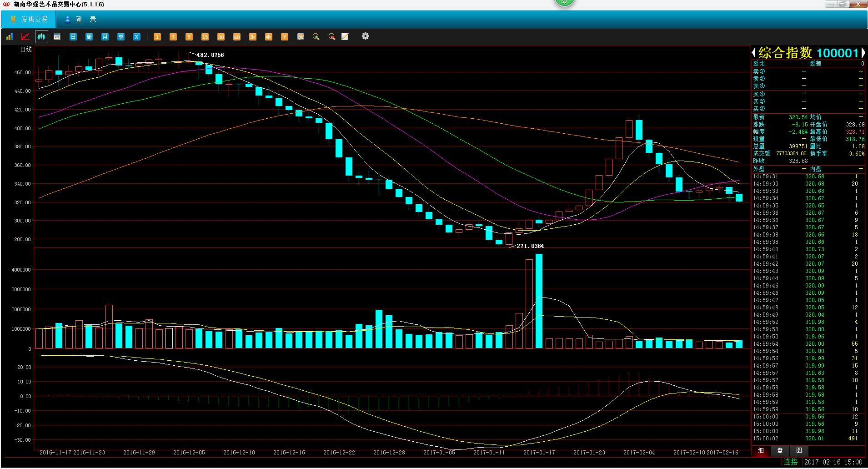Click the 271.0364 low price label
This screenshot has width=868, height=469.
pyautogui.click(x=530, y=246)
